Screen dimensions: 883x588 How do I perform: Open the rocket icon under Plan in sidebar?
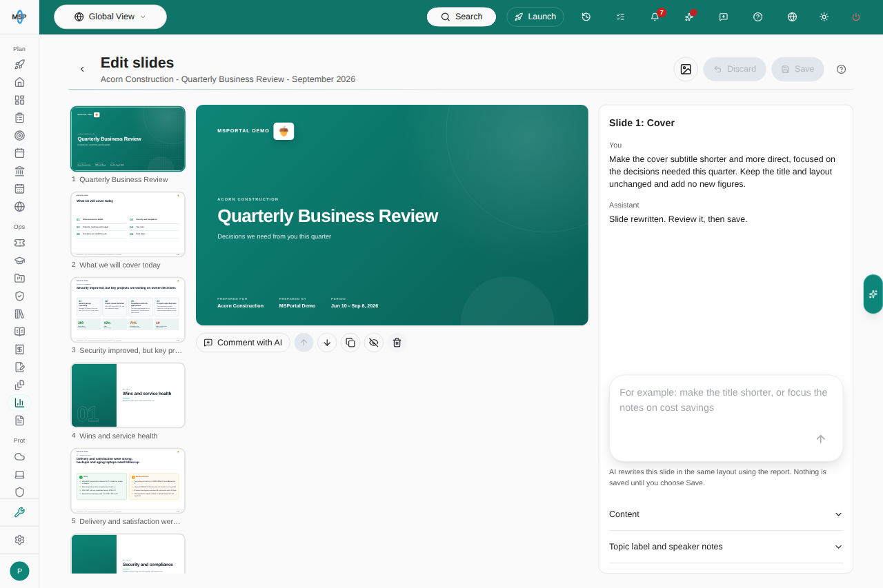(x=19, y=64)
